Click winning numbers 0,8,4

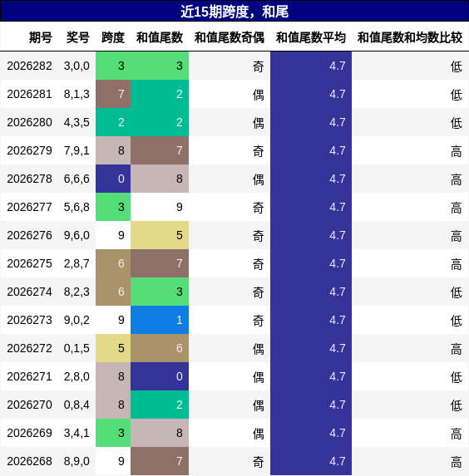77,405
